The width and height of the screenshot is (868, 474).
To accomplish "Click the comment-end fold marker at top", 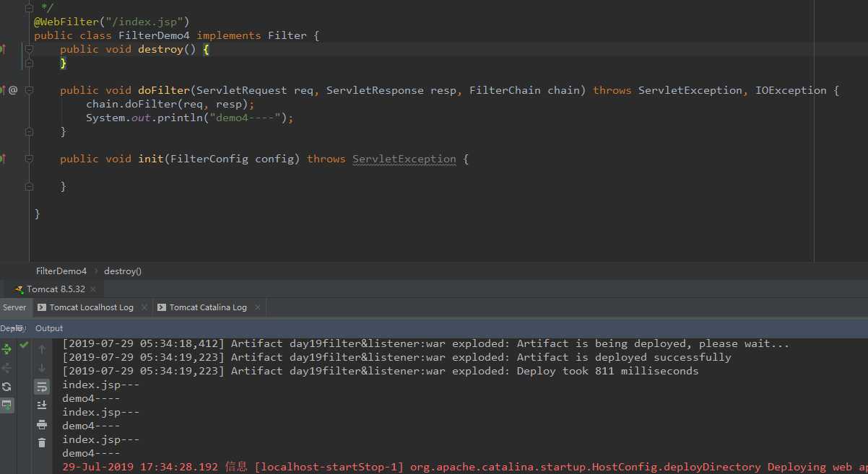I will tap(29, 8).
